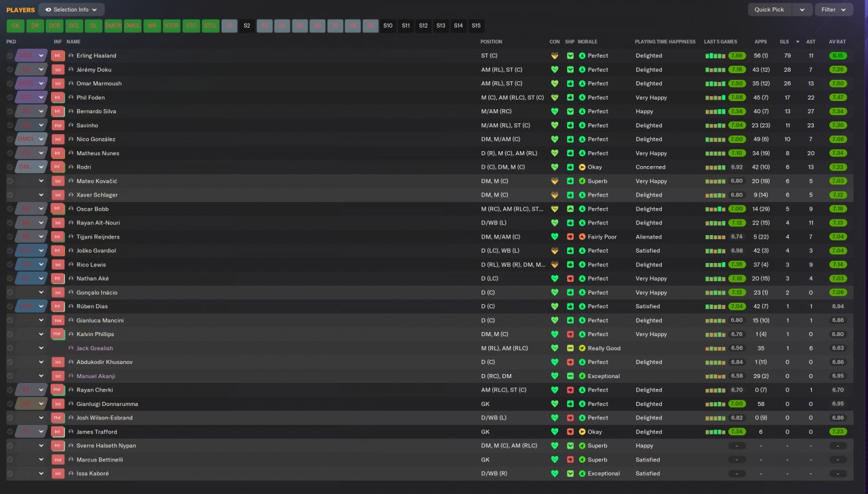This screenshot has width=868, height=494.
Task: Click the Int info badge for Erling Haaland
Action: (x=58, y=56)
